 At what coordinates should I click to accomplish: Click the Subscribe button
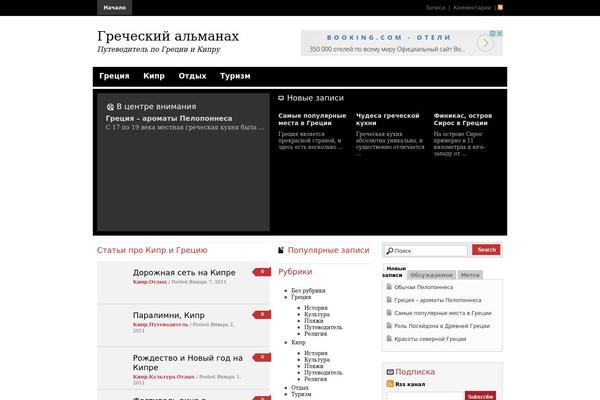coord(480,396)
